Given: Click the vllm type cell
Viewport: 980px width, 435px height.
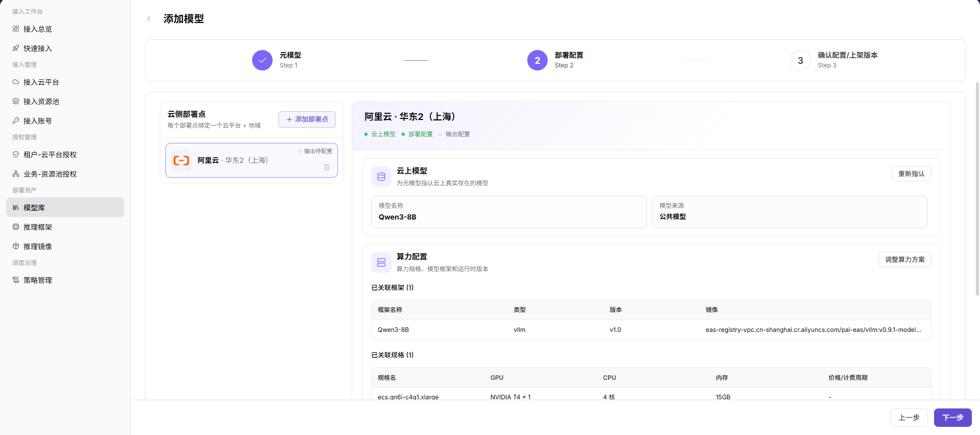Looking at the screenshot, I should coord(520,330).
